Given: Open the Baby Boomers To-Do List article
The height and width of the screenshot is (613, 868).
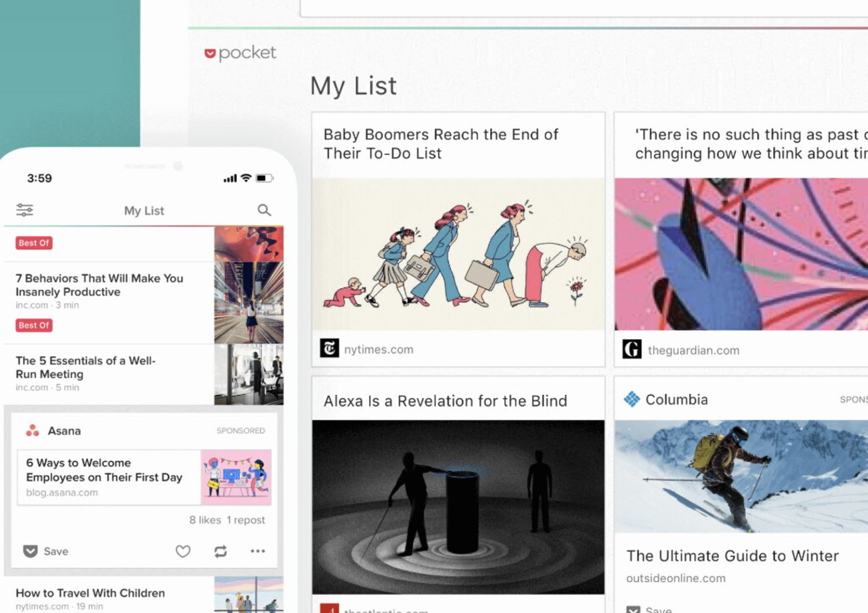Looking at the screenshot, I should [x=440, y=143].
